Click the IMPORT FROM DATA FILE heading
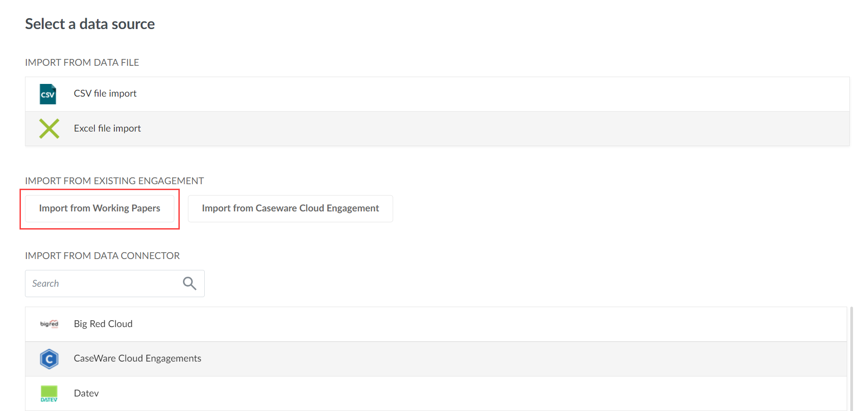868x411 pixels. pos(82,63)
